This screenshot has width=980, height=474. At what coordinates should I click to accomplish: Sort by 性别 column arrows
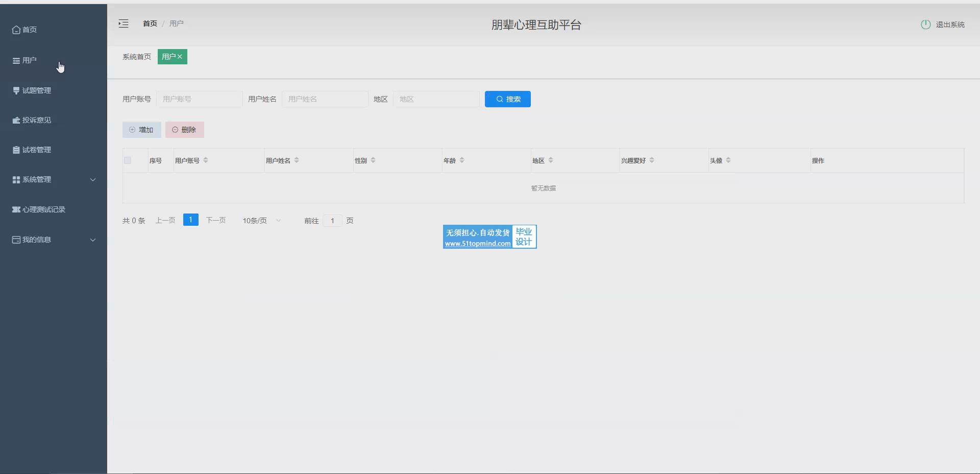click(x=373, y=160)
